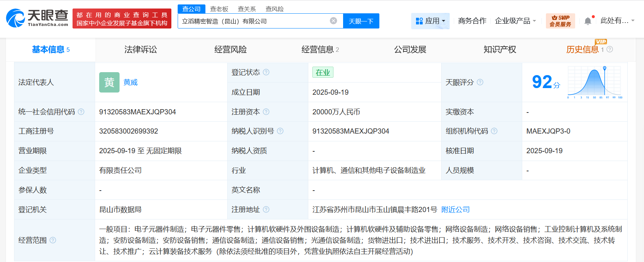Click help icon beside 统一社会信用代码
Screen dimensions: 644x262
click(x=81, y=112)
